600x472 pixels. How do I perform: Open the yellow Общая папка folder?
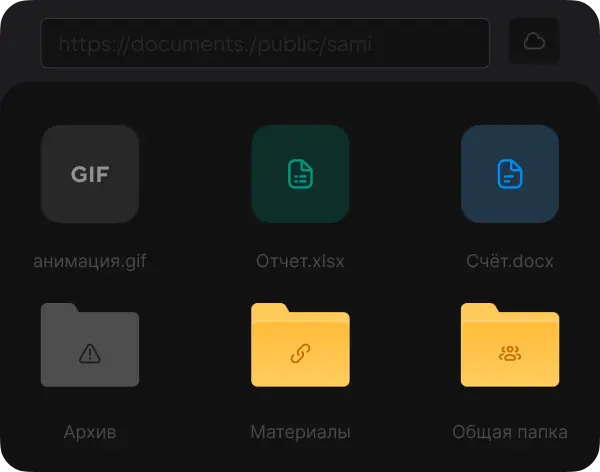(510, 345)
